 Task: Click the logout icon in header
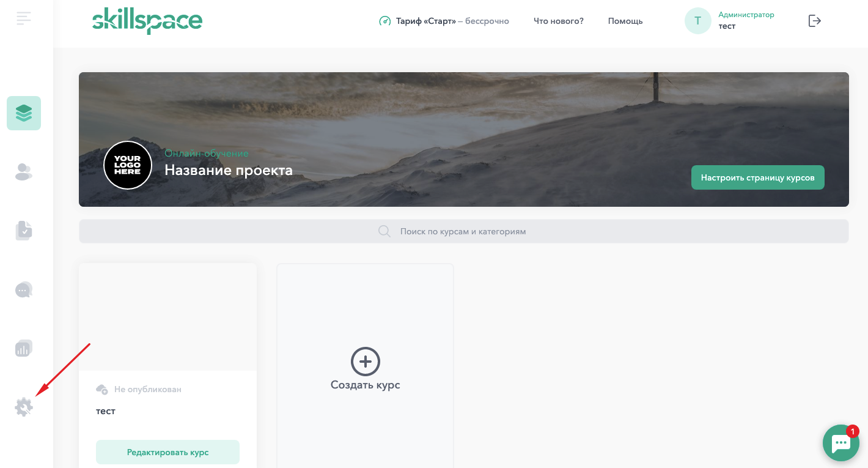815,21
